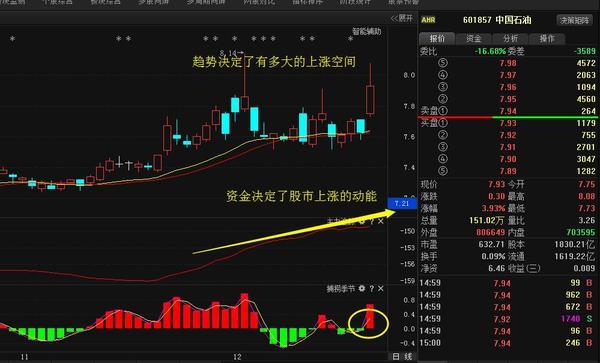Screen dimensions: 600x363
Task: Click the stock name 中国石油
Action: click(x=513, y=20)
